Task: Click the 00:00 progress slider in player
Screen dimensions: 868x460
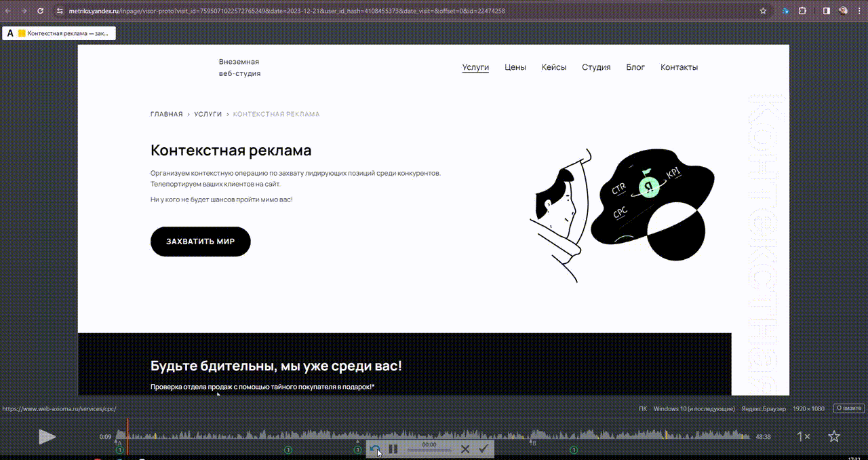Action: 429,448
